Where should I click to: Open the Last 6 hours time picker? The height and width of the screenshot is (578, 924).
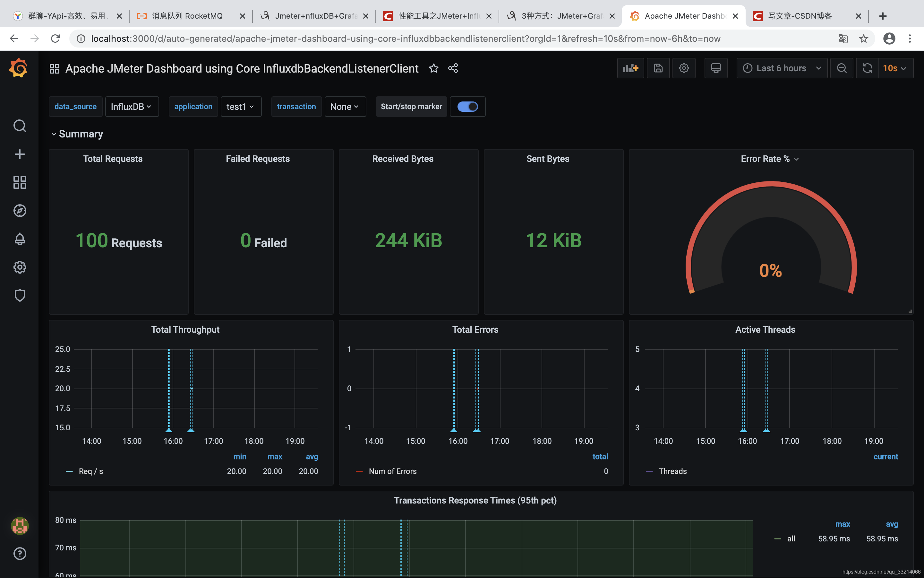coord(782,68)
